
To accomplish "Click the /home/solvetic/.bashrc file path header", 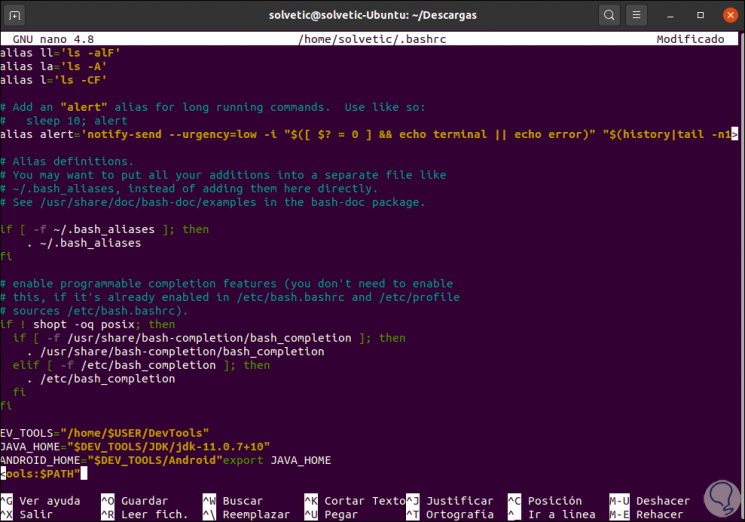I will [x=372, y=39].
